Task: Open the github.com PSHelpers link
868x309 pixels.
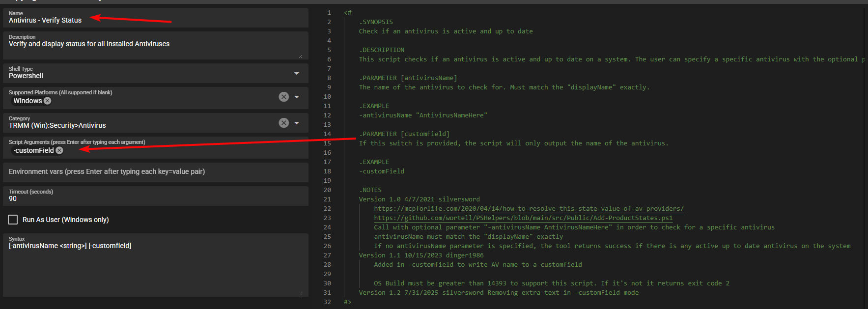Action: coord(523,218)
